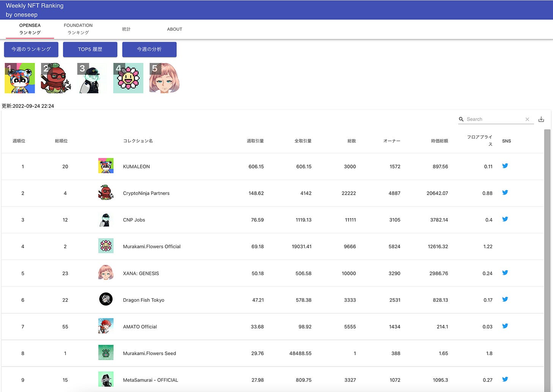This screenshot has height=392, width=553.
Task: Click 今週の分析 button
Action: click(x=149, y=49)
